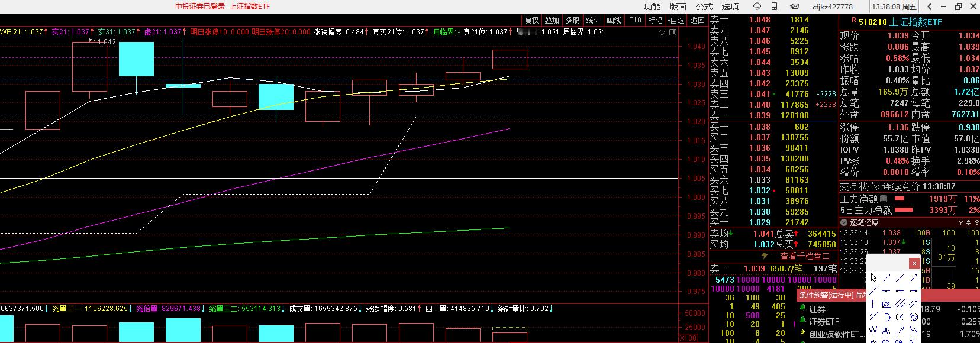
Task: Click the bell icon beside 证券 alert
Action: (802, 307)
